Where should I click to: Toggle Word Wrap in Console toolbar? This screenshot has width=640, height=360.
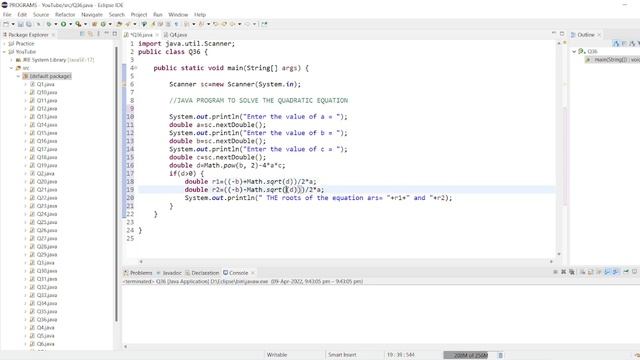click(599, 271)
